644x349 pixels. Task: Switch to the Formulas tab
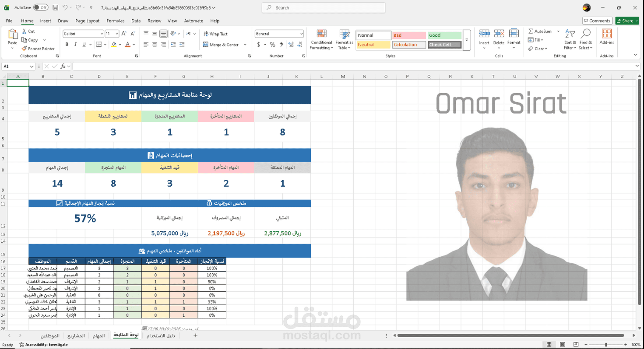click(116, 21)
